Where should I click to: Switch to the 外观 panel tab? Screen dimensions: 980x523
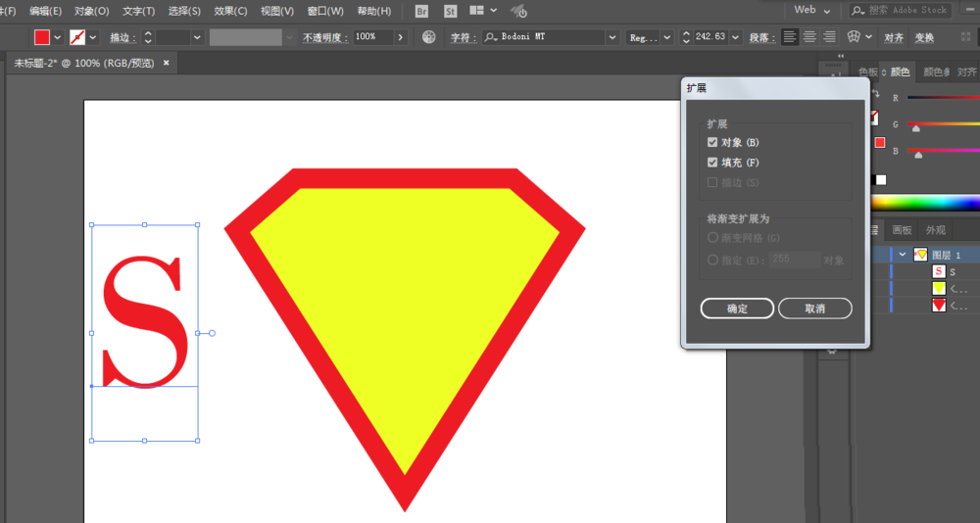point(936,230)
